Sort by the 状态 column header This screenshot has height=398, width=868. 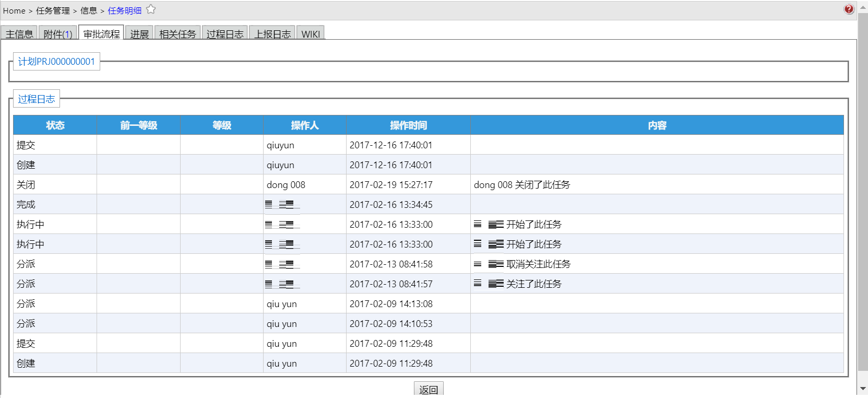[55, 125]
